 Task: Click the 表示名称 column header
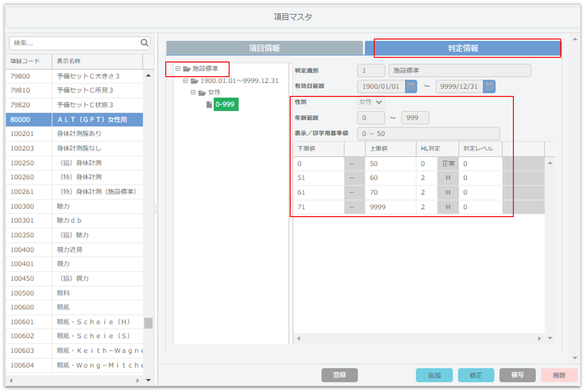97,61
